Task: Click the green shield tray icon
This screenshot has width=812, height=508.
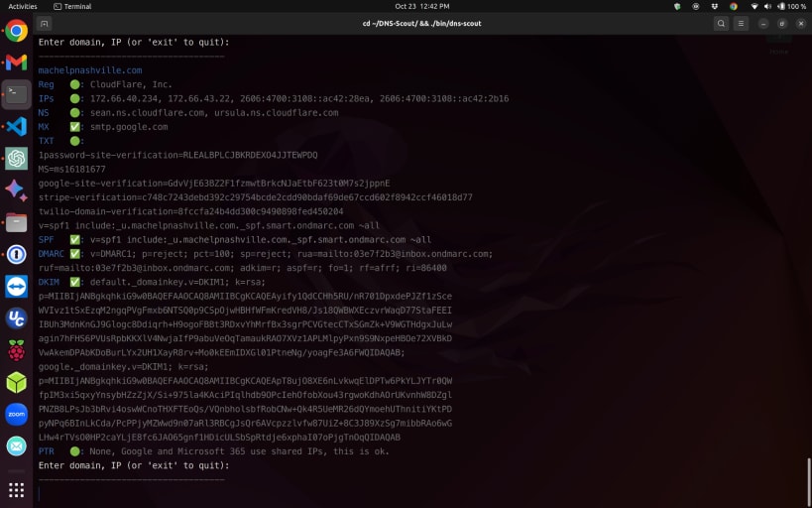Action: pos(677,6)
